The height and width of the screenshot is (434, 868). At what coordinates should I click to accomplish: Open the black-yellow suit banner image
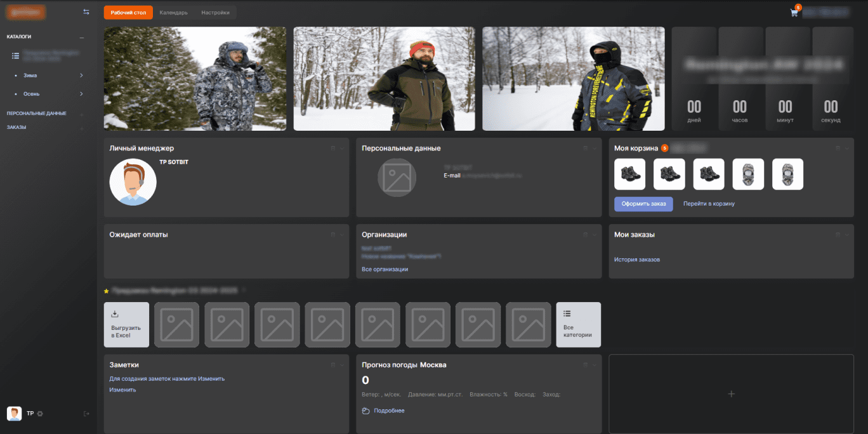point(574,79)
